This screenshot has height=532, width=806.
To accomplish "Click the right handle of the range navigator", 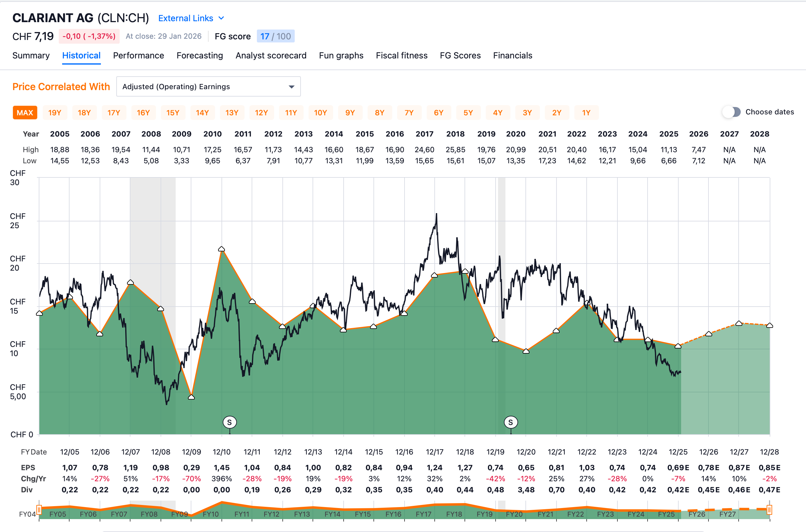I will (769, 510).
